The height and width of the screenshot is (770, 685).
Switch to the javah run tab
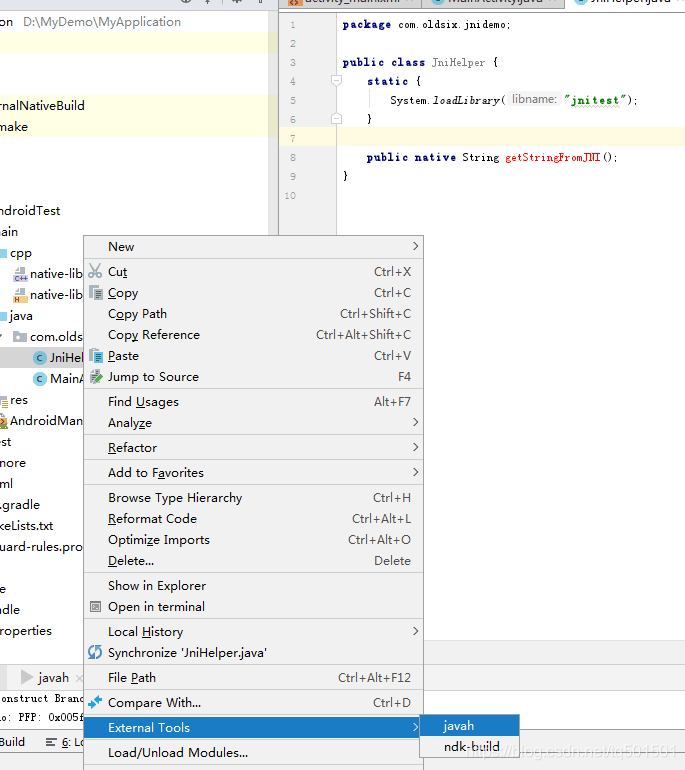click(x=53, y=678)
